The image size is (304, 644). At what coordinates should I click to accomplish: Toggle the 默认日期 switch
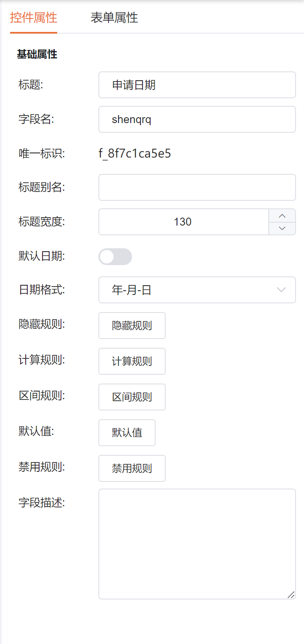115,257
